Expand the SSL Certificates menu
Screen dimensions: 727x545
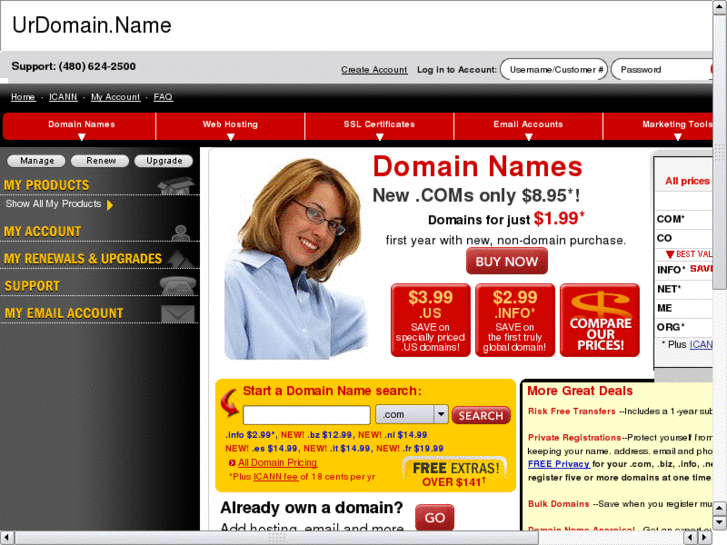point(379,126)
